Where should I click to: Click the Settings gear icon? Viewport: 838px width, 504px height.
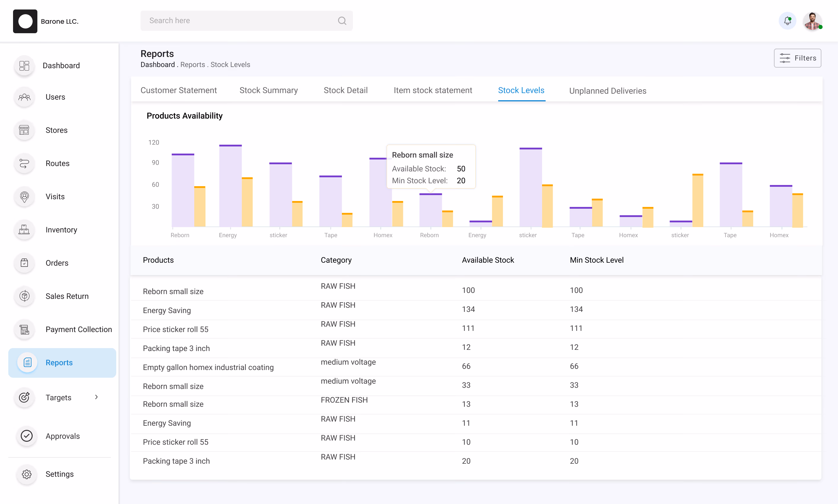26,474
